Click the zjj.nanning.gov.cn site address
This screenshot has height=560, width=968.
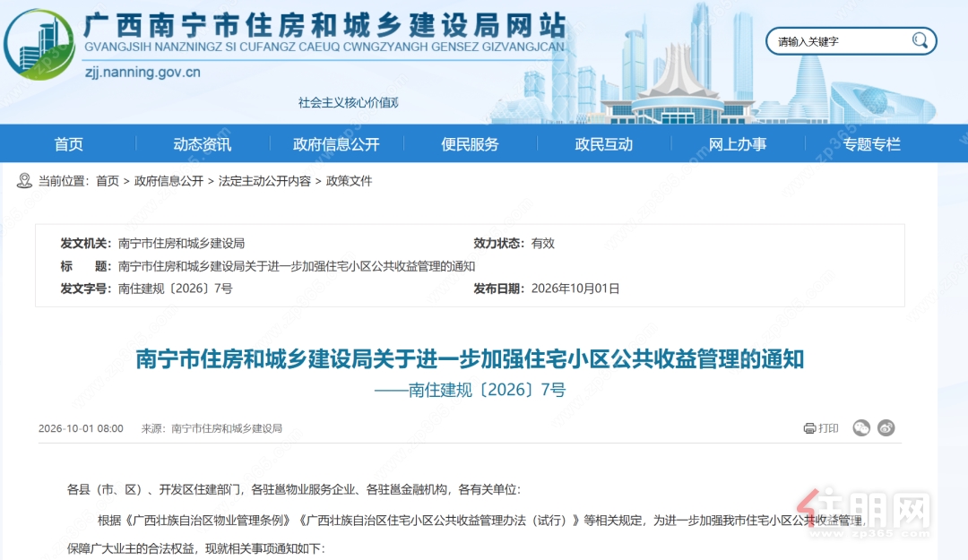[143, 73]
